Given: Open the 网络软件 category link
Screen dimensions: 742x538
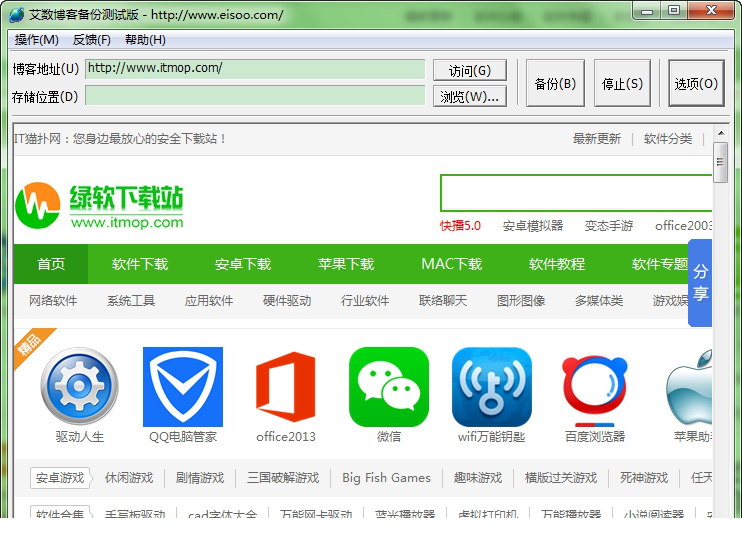Looking at the screenshot, I should [x=53, y=300].
